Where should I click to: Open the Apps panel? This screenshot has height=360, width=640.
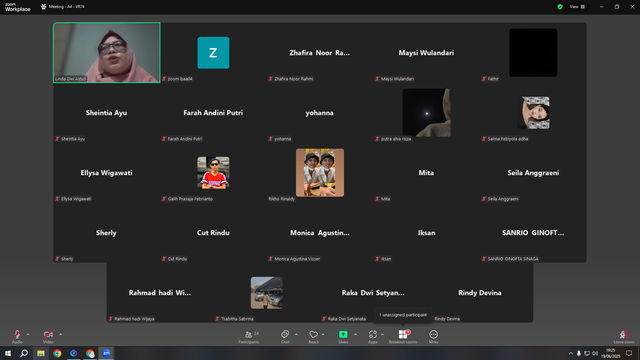[x=373, y=336]
